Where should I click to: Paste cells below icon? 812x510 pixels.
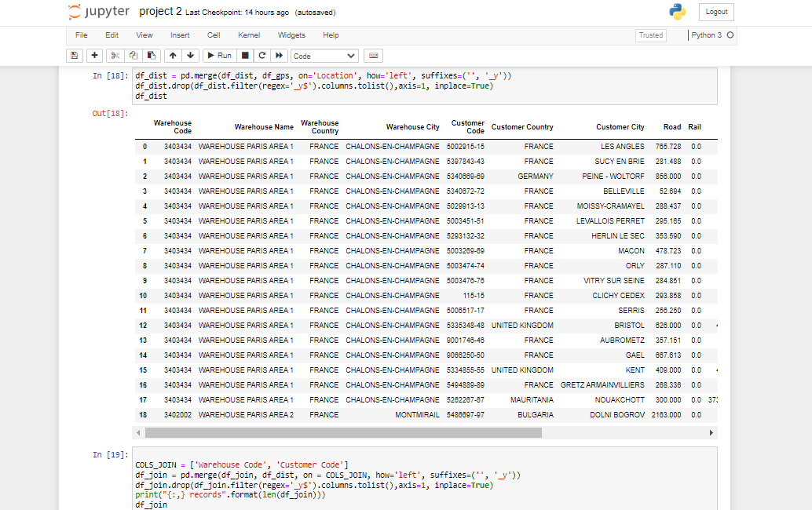click(152, 56)
